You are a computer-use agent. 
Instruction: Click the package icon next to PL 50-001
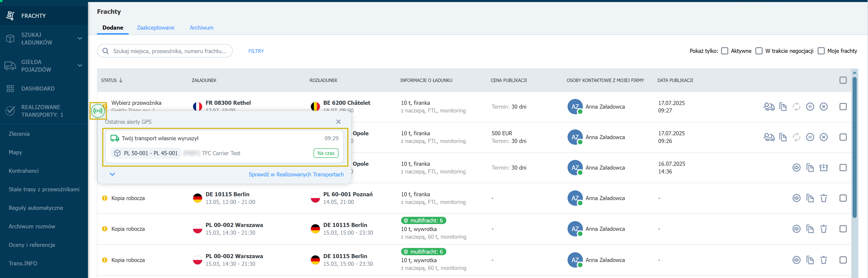coord(117,153)
